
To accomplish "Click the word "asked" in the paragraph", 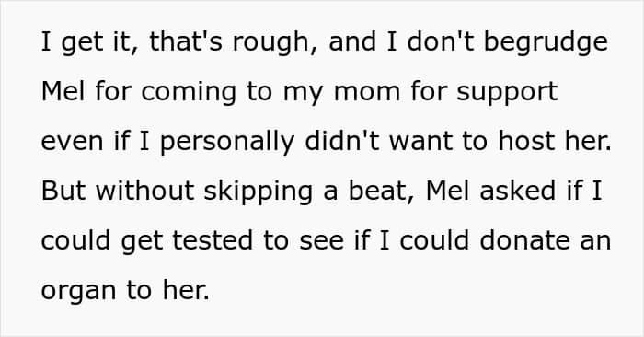I will [517, 192].
